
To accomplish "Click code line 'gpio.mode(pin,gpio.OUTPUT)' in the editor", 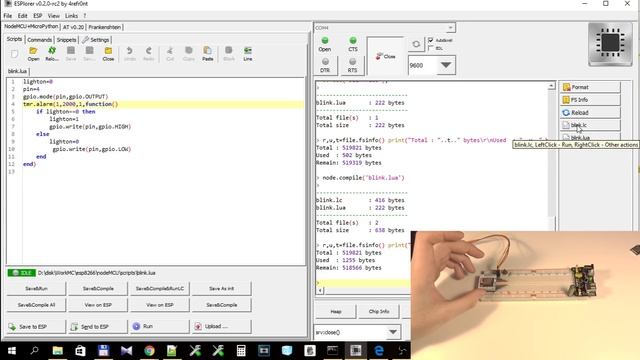I will 66,96.
